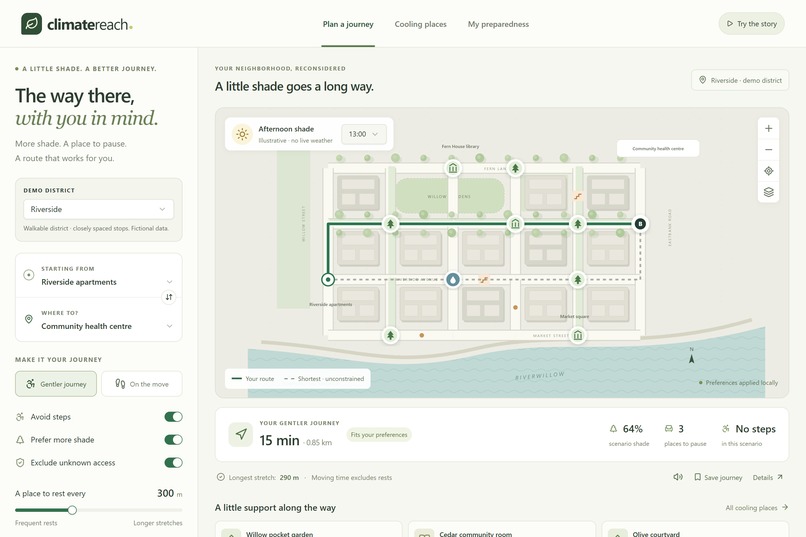The image size is (806, 537).
Task: Open All cooling places link
Action: click(x=757, y=508)
